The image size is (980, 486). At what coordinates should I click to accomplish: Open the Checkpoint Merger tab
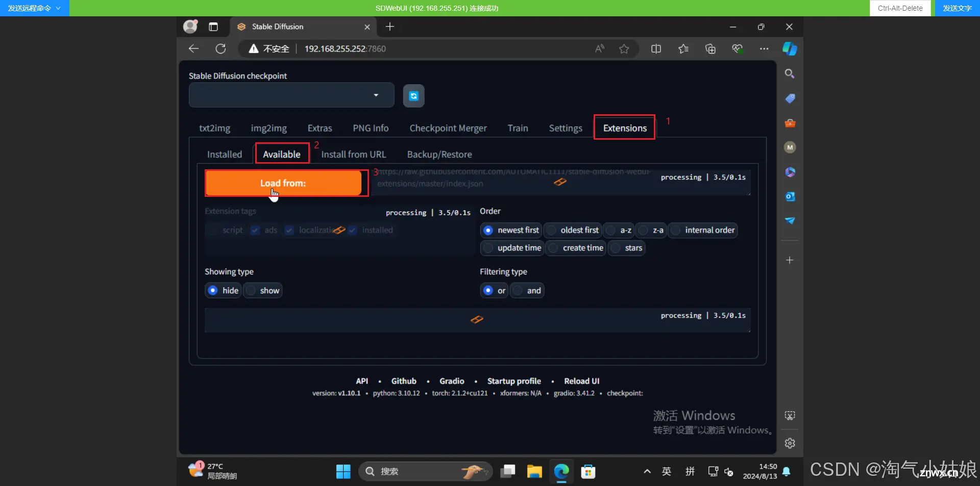pyautogui.click(x=448, y=128)
